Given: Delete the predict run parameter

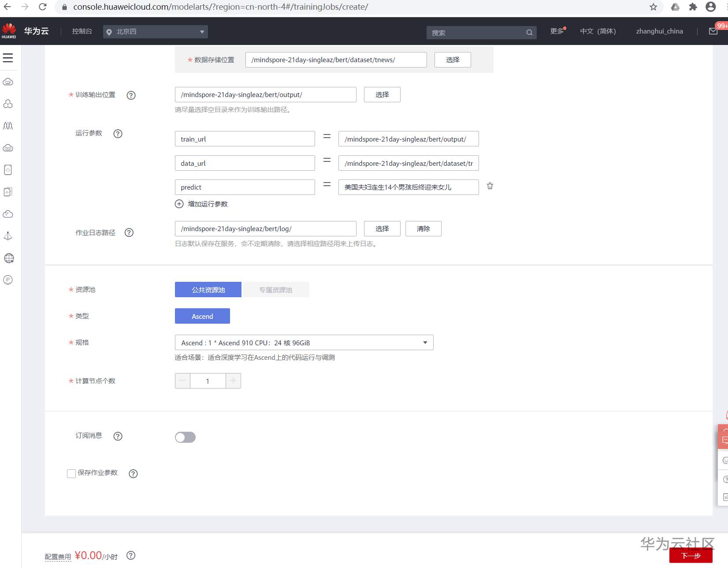Looking at the screenshot, I should tap(490, 186).
